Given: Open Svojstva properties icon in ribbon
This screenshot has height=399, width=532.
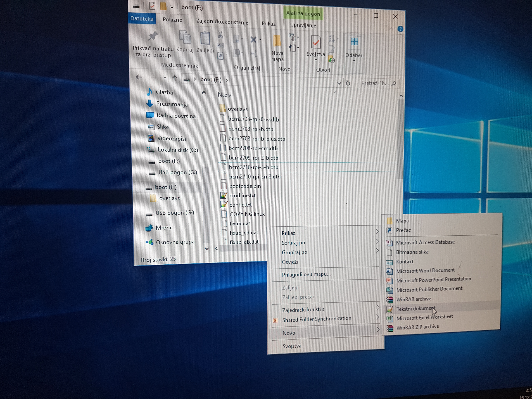Looking at the screenshot, I should tap(315, 42).
